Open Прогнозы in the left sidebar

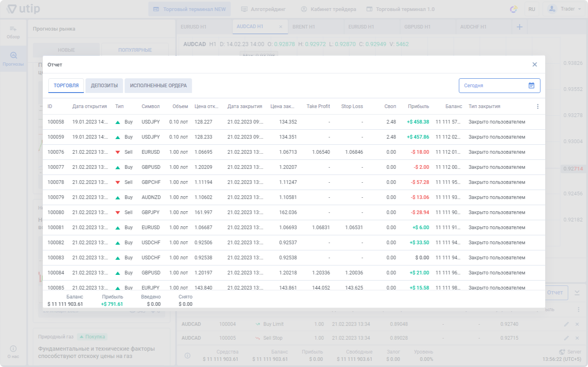click(x=13, y=59)
